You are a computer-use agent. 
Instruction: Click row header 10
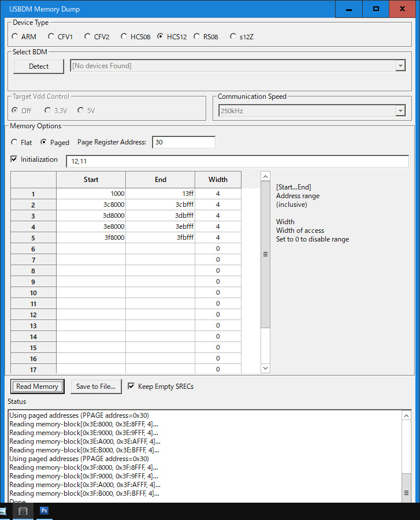(x=33, y=293)
